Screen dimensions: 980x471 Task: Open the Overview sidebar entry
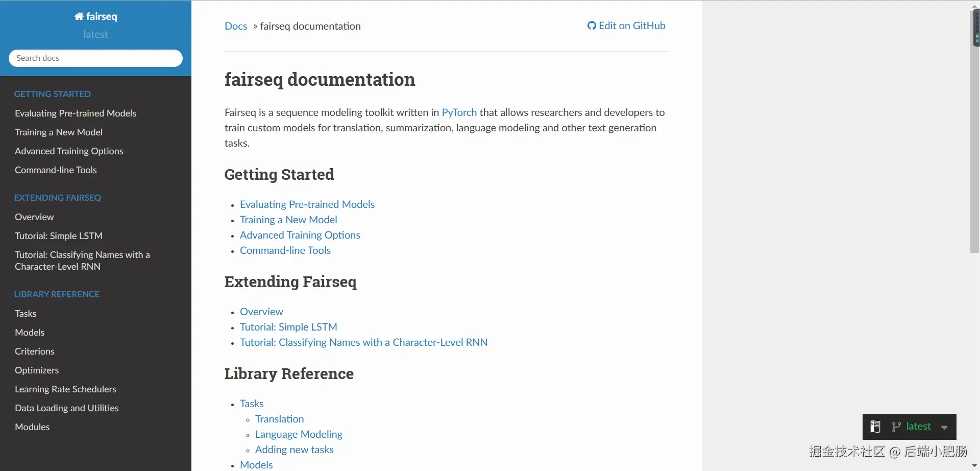coord(34,217)
